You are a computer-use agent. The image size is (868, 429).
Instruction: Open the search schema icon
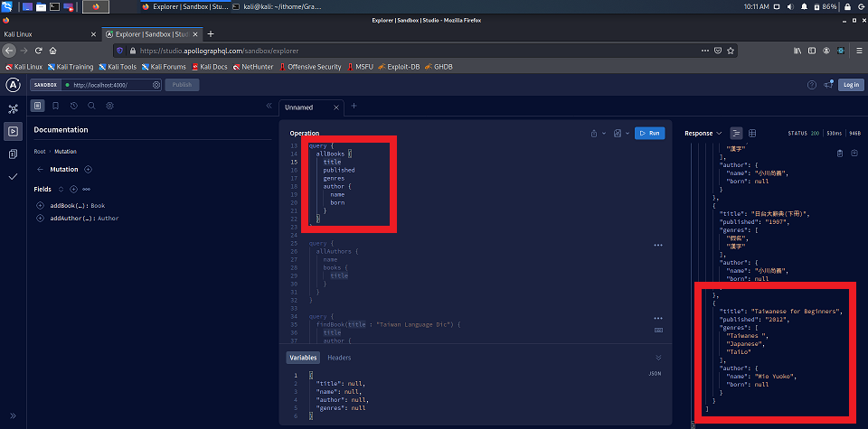point(92,106)
